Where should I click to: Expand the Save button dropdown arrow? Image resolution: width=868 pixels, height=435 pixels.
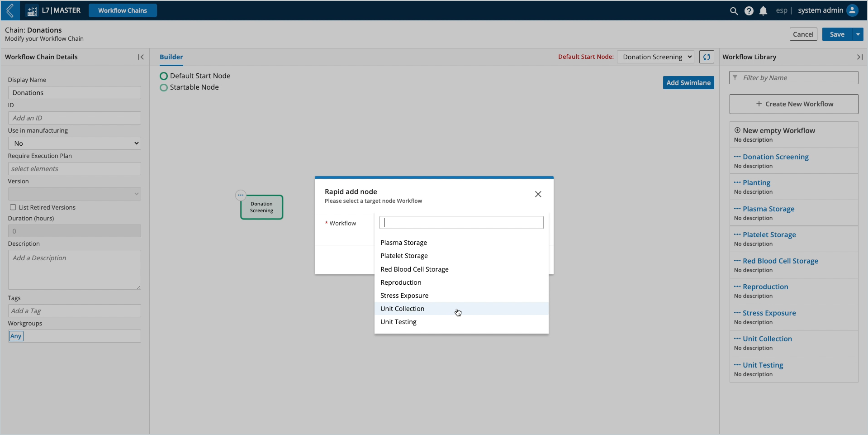pos(858,34)
